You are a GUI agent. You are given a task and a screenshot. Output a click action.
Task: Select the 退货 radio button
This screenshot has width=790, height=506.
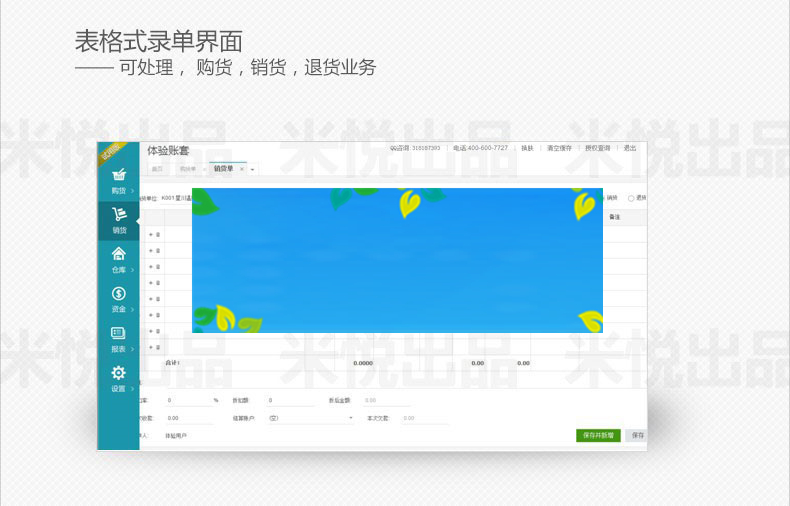631,198
